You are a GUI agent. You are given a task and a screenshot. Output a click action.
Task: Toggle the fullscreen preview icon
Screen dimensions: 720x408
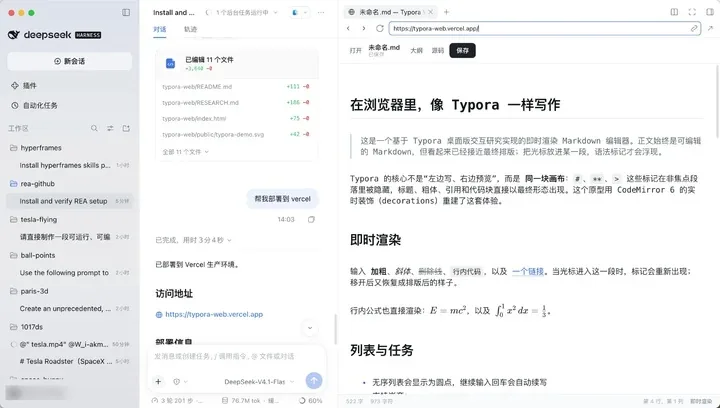pos(692,12)
